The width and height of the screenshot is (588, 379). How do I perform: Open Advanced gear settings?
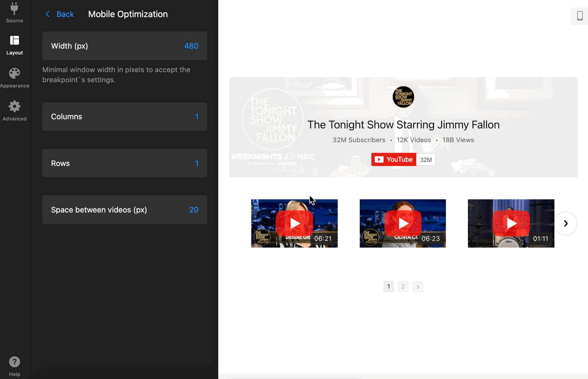[x=14, y=111]
